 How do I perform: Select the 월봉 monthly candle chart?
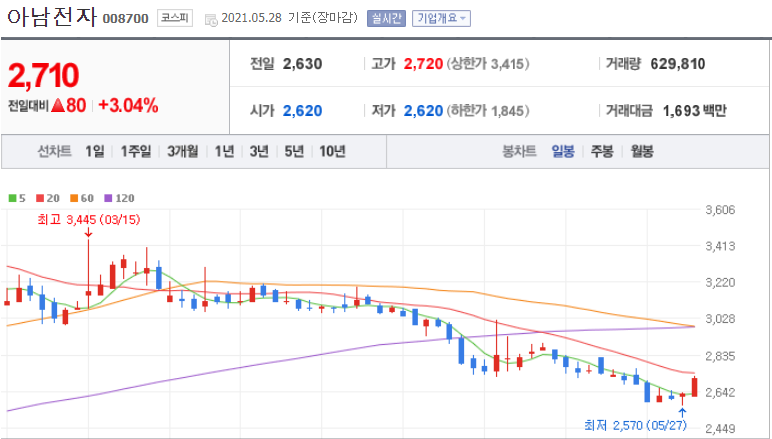click(x=642, y=151)
